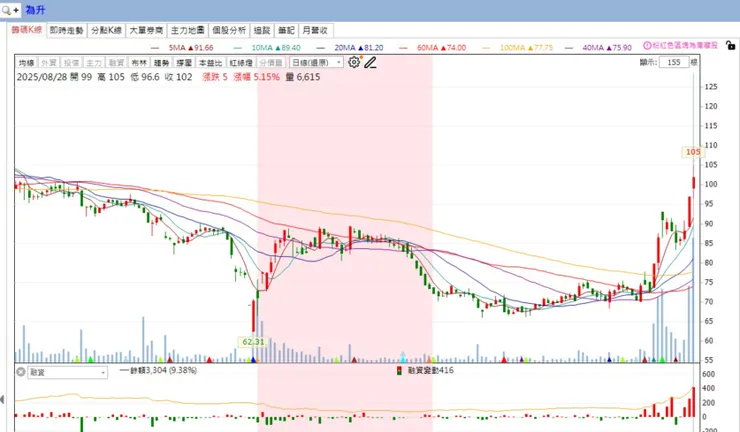
Task: Click the blue triangle marker under 62.31
Action: pos(253,360)
